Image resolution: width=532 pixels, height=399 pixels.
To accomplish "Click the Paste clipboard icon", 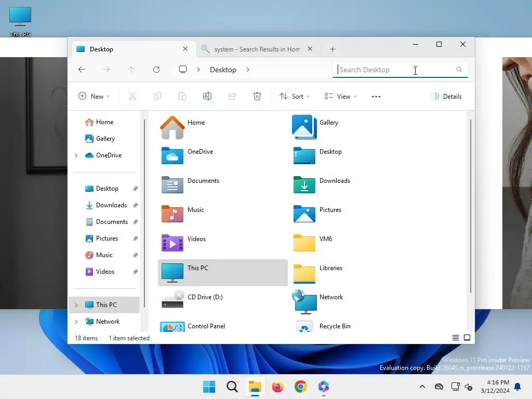I will point(182,96).
